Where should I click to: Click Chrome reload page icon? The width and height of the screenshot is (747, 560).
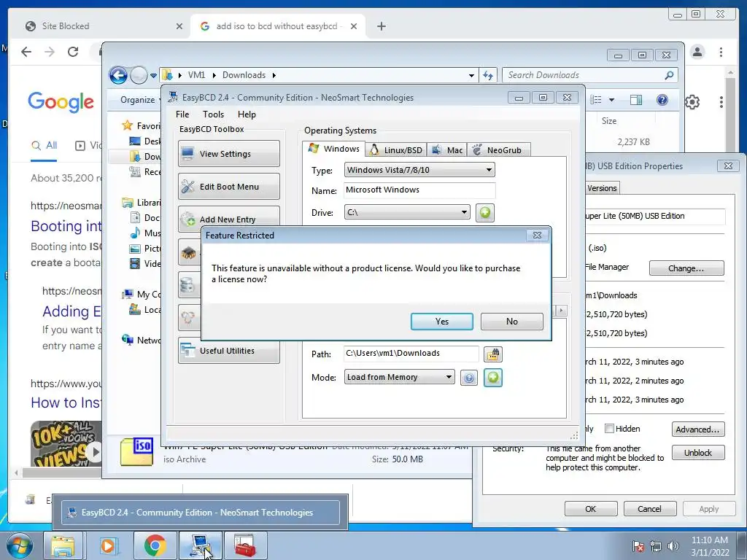[x=72, y=52]
